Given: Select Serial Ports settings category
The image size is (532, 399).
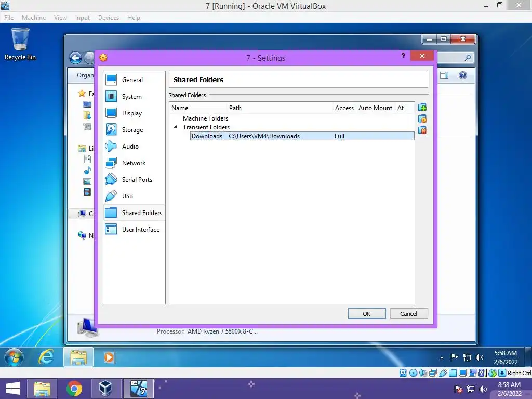Looking at the screenshot, I should 135,179.
